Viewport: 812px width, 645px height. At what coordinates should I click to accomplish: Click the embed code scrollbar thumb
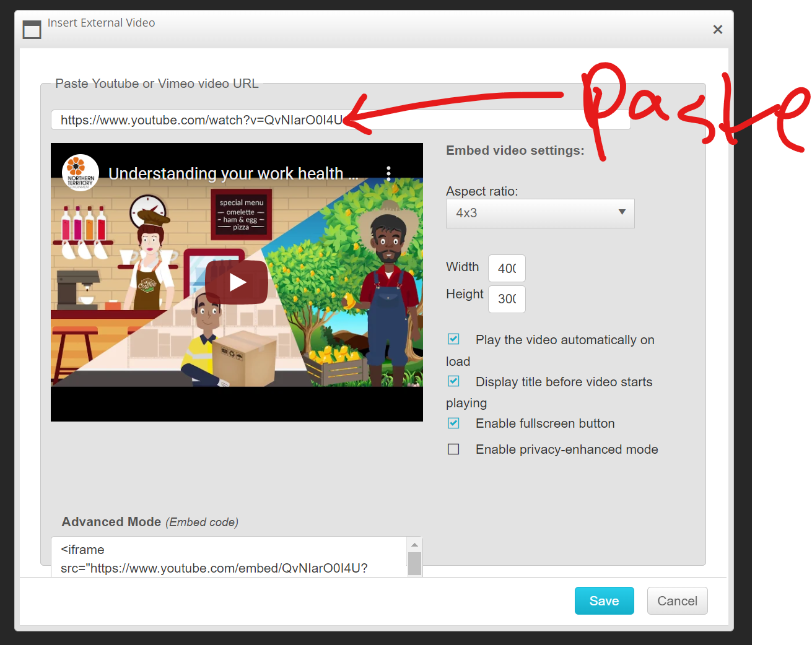(415, 564)
